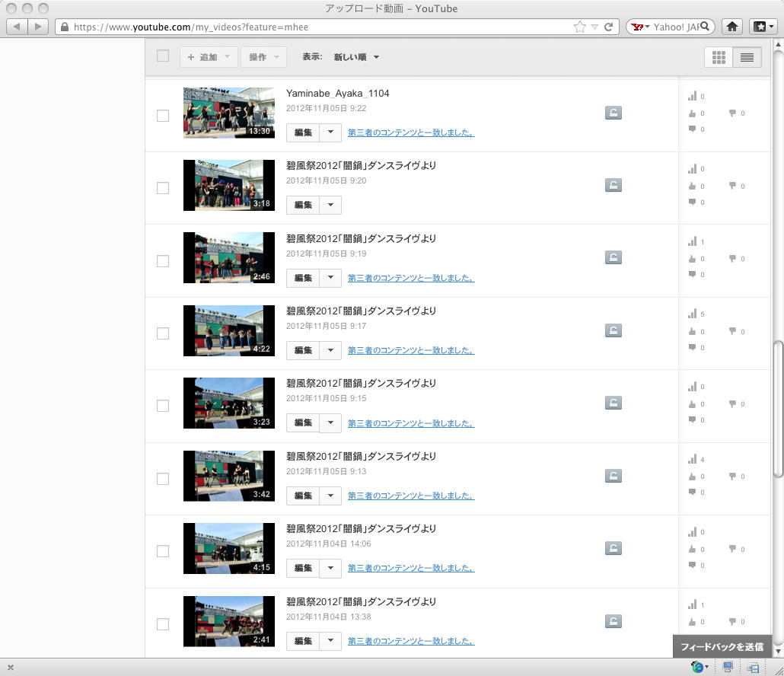
Task: Open view stats icon for 9:17 video
Action: tap(692, 314)
